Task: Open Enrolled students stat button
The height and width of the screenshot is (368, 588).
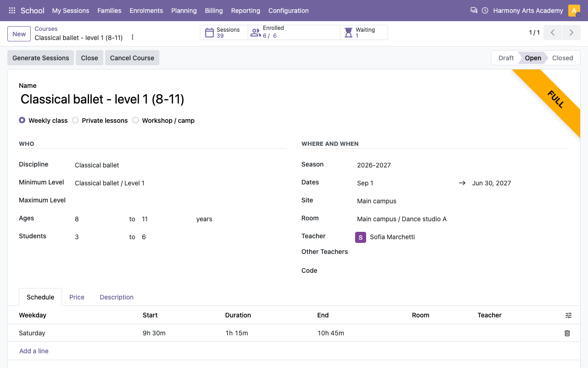Action: (x=294, y=33)
